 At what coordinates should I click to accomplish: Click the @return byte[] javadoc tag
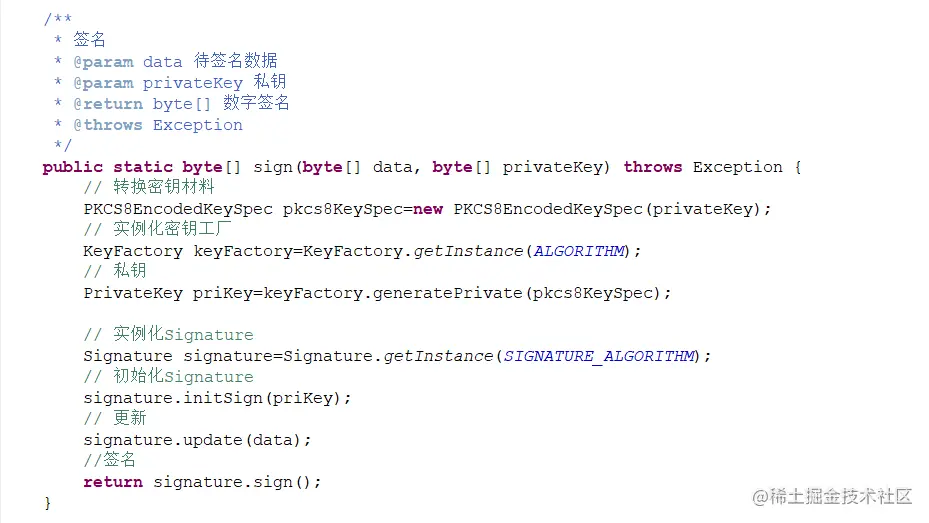coord(142,104)
